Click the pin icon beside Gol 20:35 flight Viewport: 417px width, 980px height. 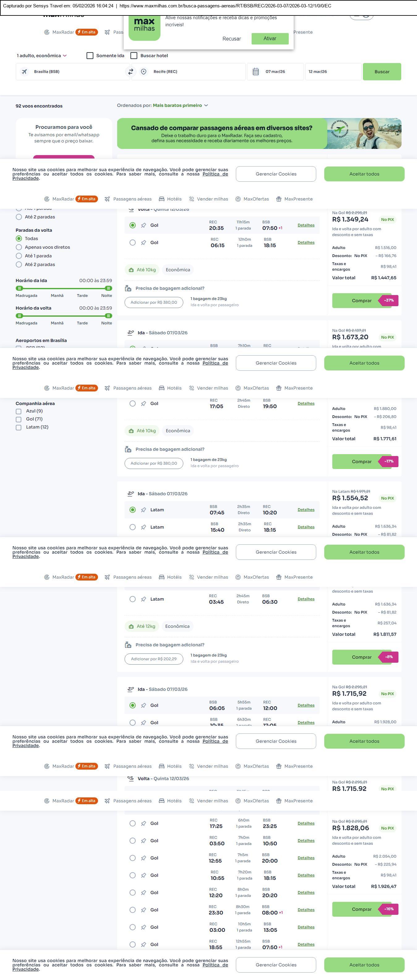tap(143, 225)
